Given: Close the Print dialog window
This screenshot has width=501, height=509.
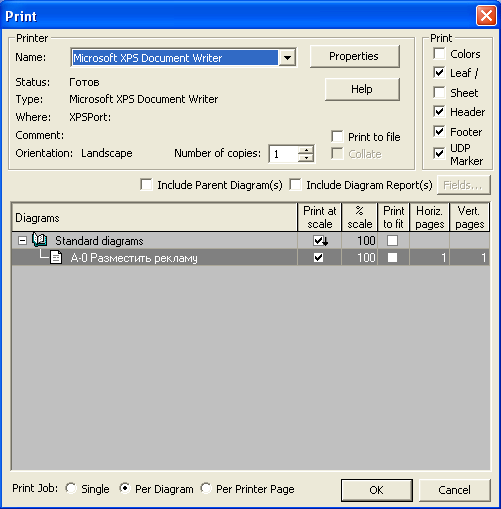Looking at the screenshot, I should click(486, 16).
